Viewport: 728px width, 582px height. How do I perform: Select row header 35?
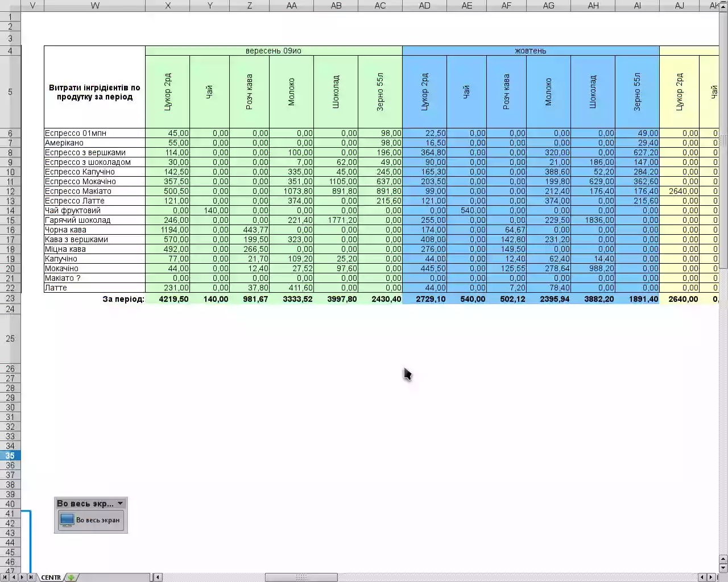pos(10,456)
